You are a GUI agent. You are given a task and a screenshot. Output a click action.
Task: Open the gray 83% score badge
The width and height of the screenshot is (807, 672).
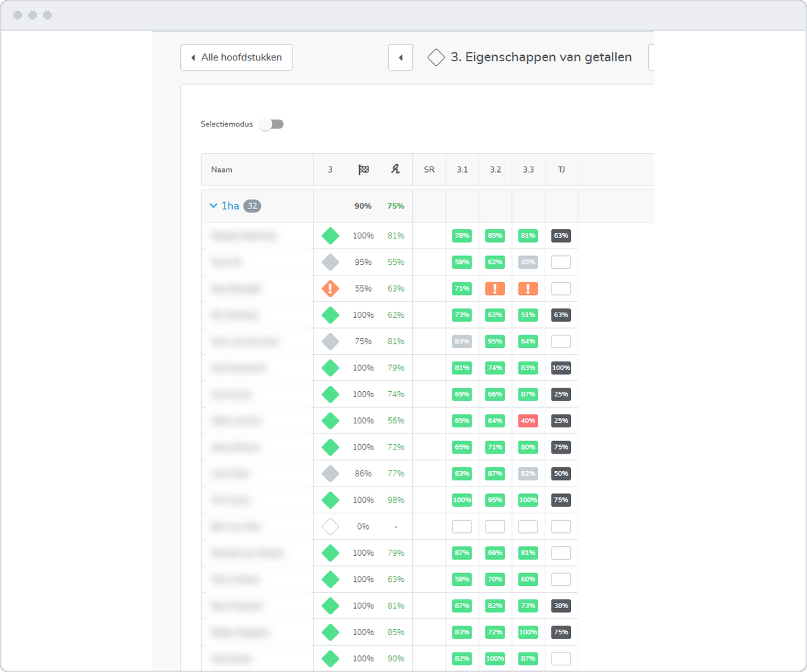pos(462,341)
